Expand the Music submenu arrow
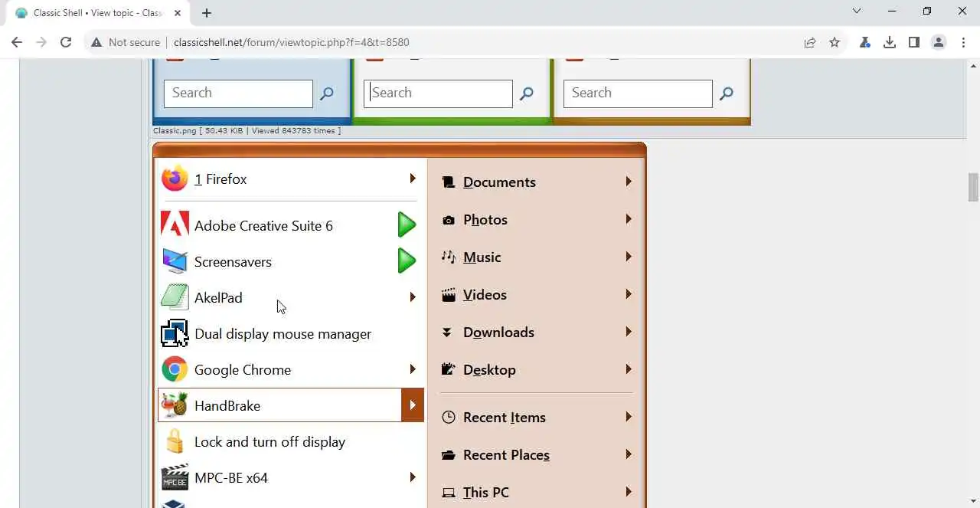980x508 pixels. pos(629,257)
